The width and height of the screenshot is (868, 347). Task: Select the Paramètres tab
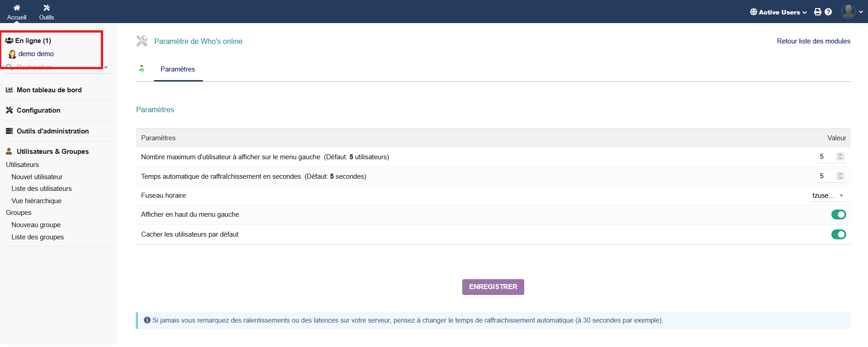point(178,69)
